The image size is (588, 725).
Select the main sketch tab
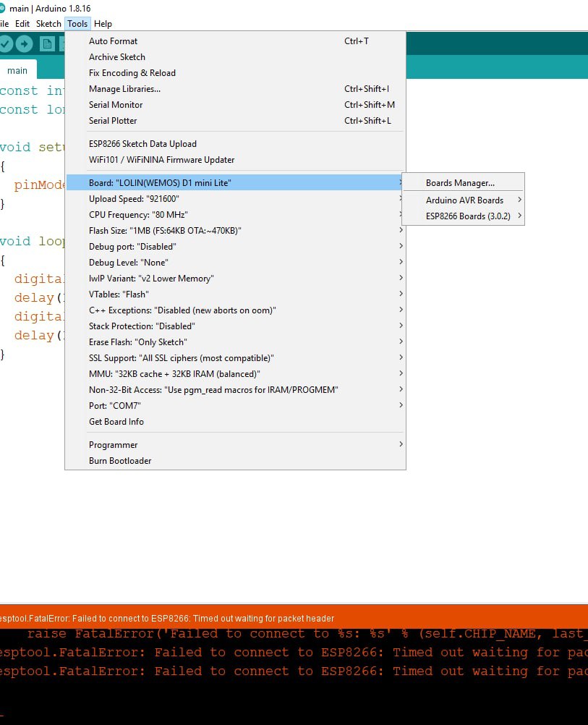[17, 70]
